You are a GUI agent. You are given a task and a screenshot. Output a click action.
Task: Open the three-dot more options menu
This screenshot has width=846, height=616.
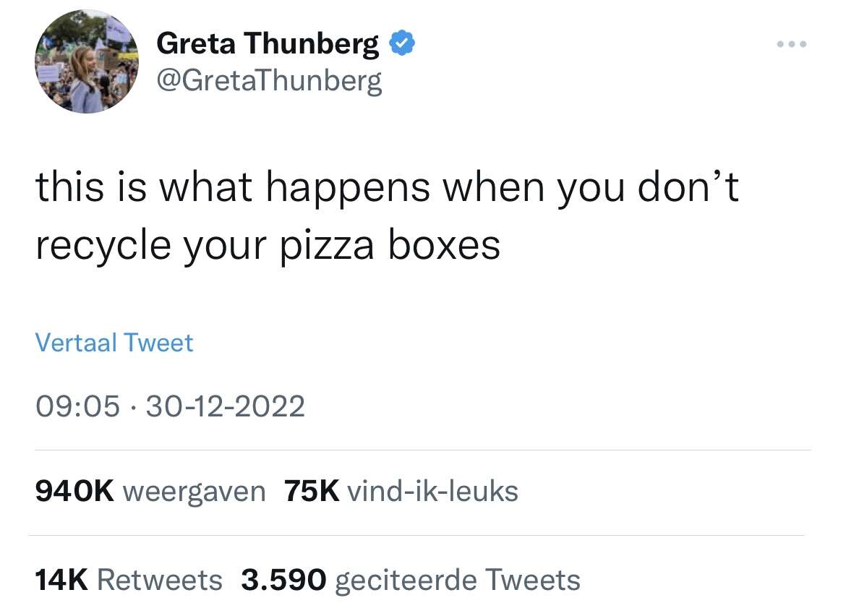pos(792,44)
